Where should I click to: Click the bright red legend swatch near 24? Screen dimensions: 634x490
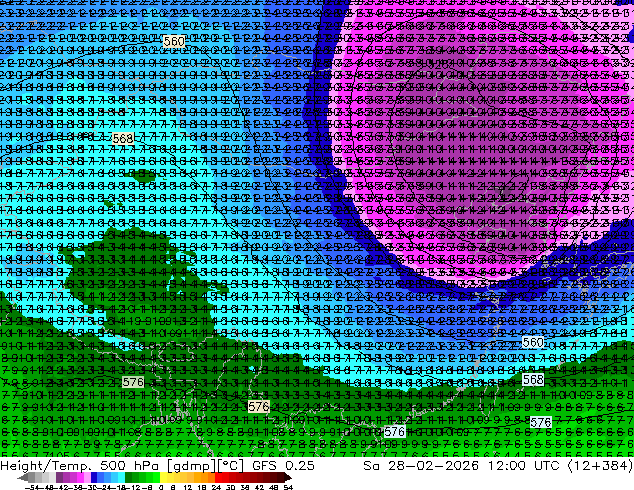tap(218, 478)
